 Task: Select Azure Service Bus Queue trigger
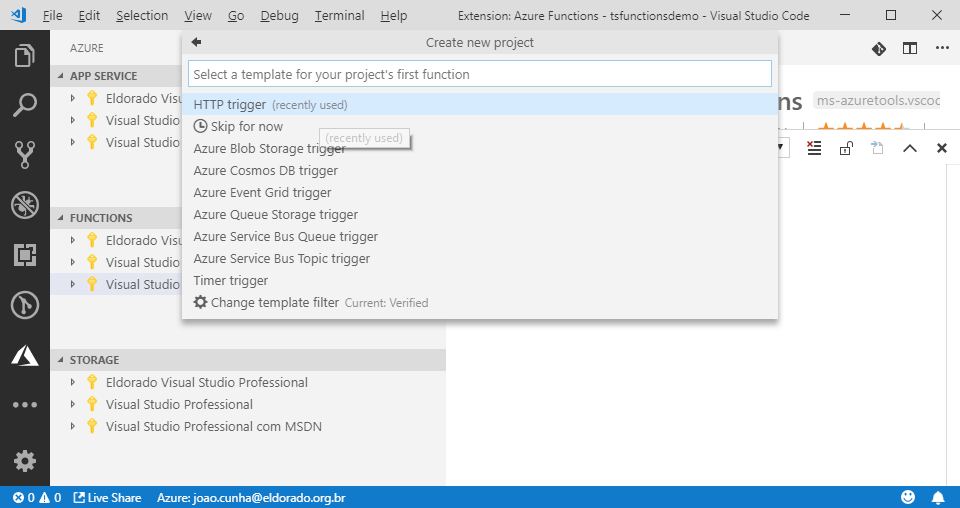[x=480, y=237]
